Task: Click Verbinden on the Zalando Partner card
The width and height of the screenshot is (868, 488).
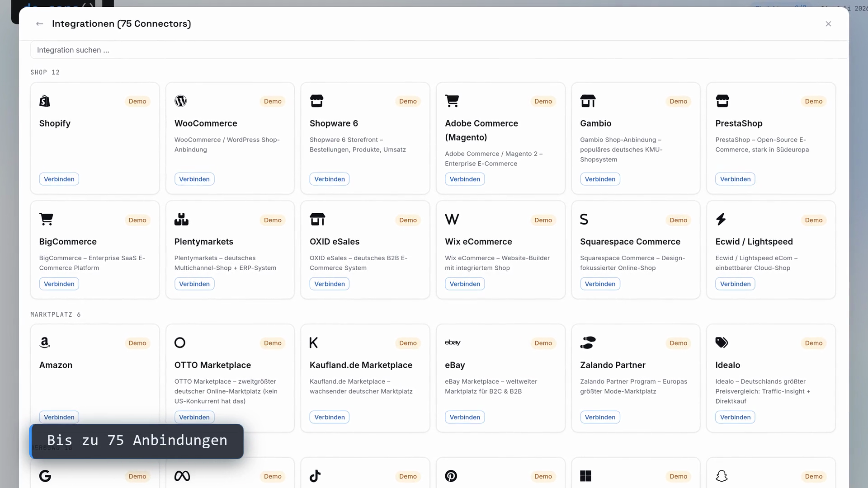Action: (x=600, y=417)
